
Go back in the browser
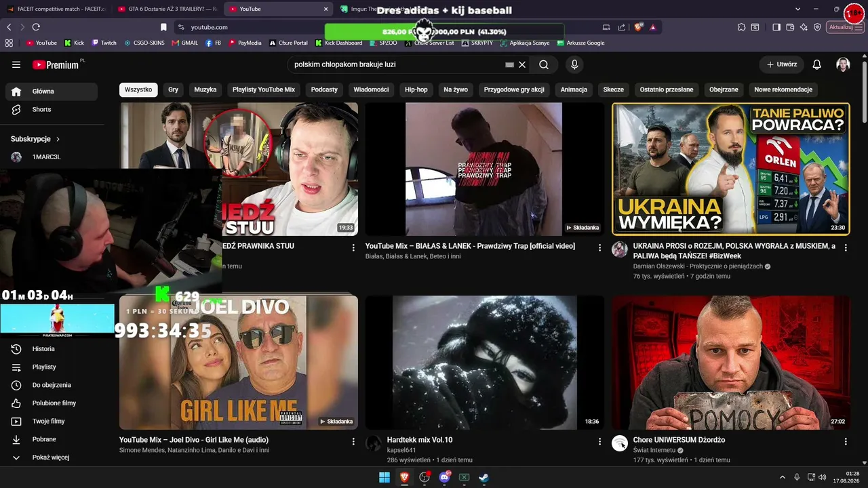pos(9,27)
